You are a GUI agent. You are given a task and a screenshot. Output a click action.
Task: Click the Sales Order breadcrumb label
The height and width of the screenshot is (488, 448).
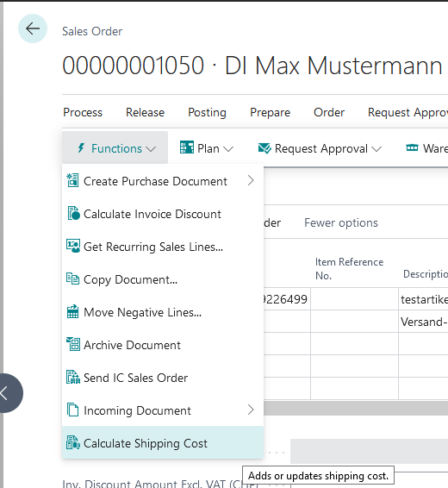[92, 31]
